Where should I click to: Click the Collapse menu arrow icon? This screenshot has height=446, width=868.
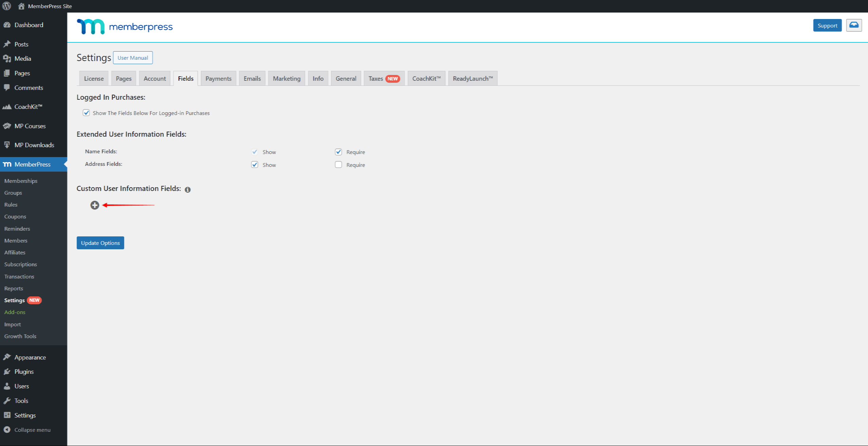(x=7, y=430)
